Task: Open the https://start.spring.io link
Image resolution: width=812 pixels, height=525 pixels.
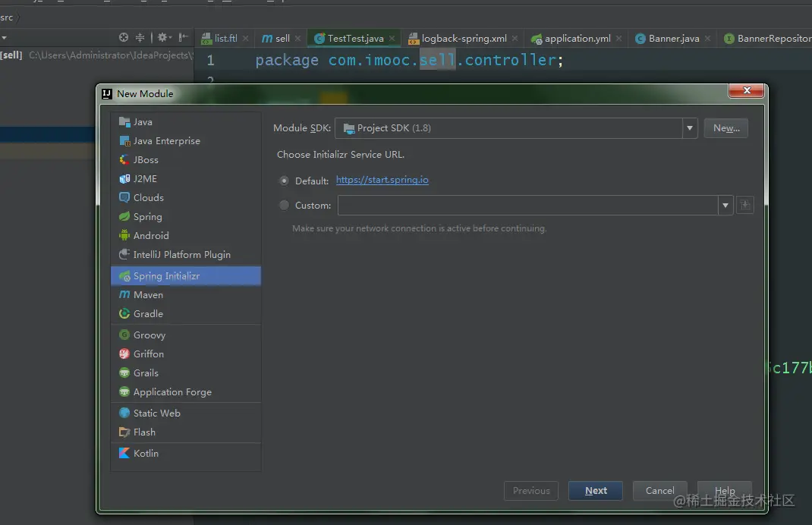Action: click(x=382, y=180)
